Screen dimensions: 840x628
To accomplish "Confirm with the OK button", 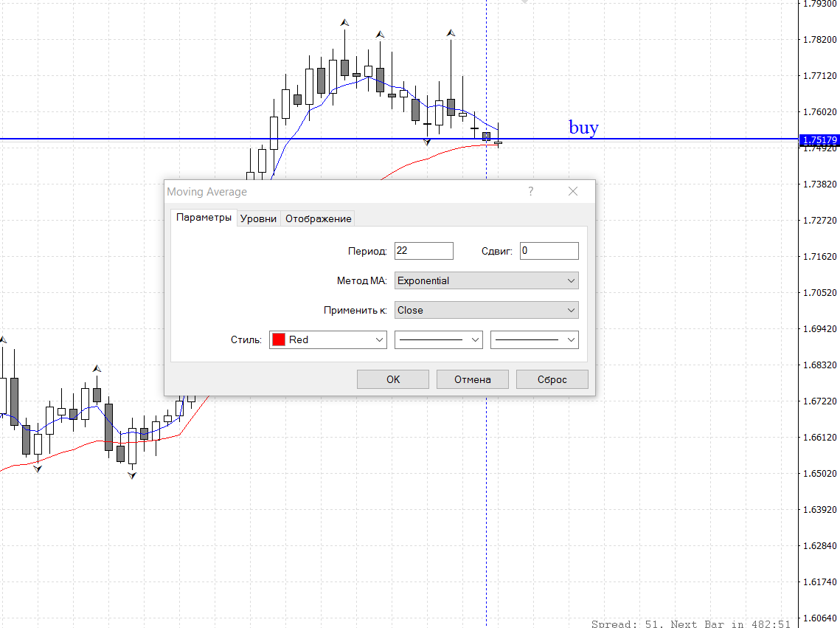I will pyautogui.click(x=392, y=379).
